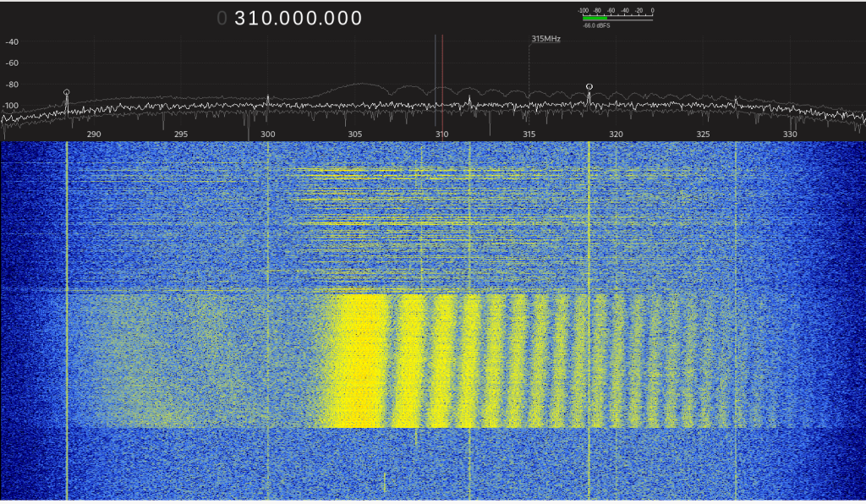Click the gray filter edge line left of red line
866x504 pixels.
pos(436,80)
